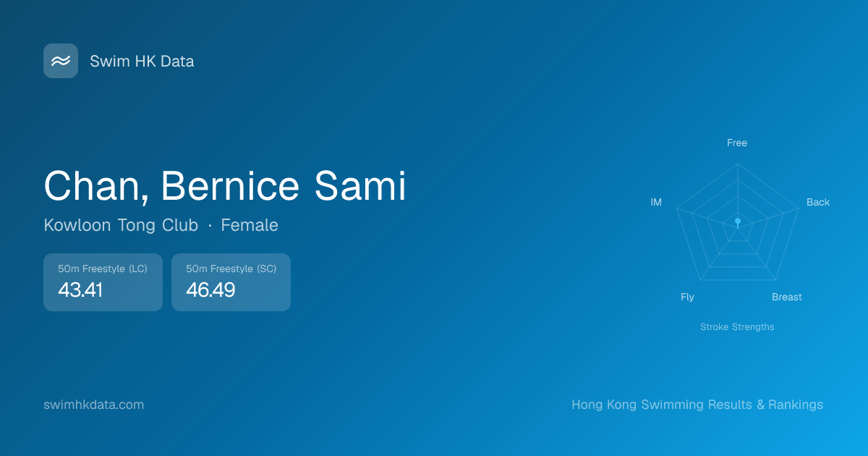The height and width of the screenshot is (456, 868).
Task: Click the Stroke Strengths chart caption
Action: pyautogui.click(x=737, y=327)
